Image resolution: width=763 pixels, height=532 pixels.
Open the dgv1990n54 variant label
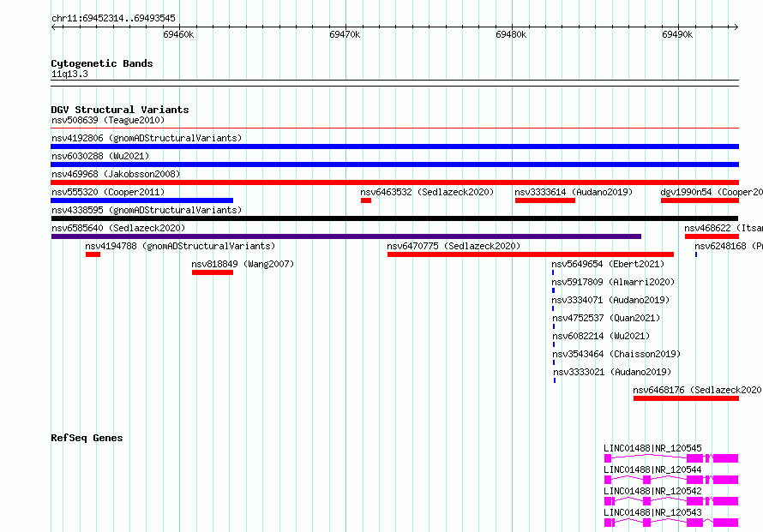click(712, 192)
